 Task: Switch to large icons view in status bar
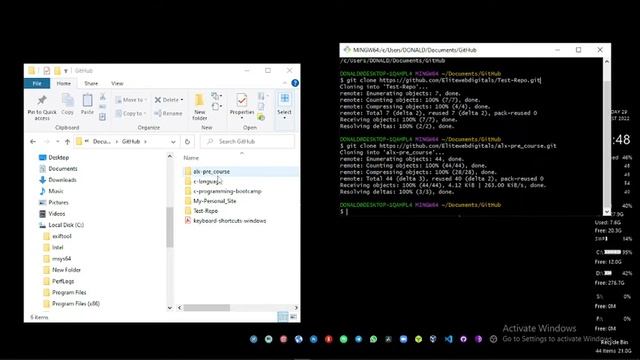pyautogui.click(x=293, y=317)
